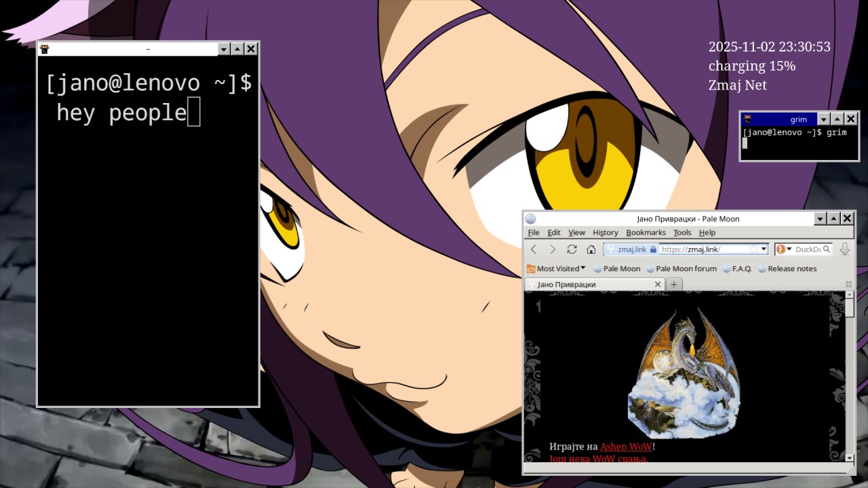Screen dimensions: 868x488
Task: Expand the URL history dropdown arrow
Action: pyautogui.click(x=764, y=249)
